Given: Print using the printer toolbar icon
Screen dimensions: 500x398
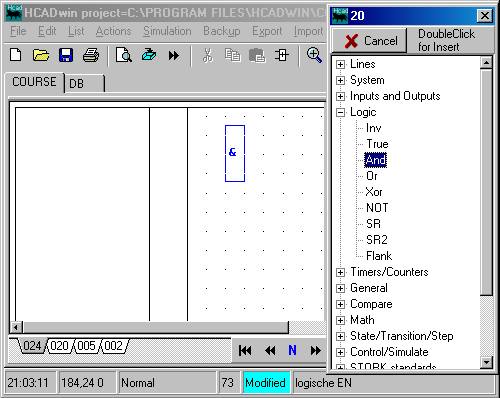Looking at the screenshot, I should click(x=91, y=55).
